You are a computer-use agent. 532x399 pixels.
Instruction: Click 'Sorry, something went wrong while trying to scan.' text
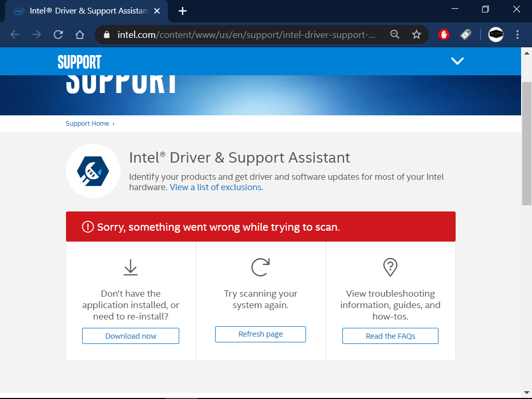[219, 227]
